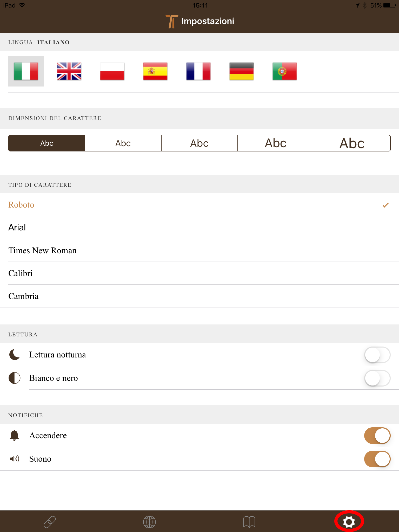Open the globe tab in bottom bar
399x532 pixels.
pyautogui.click(x=149, y=522)
